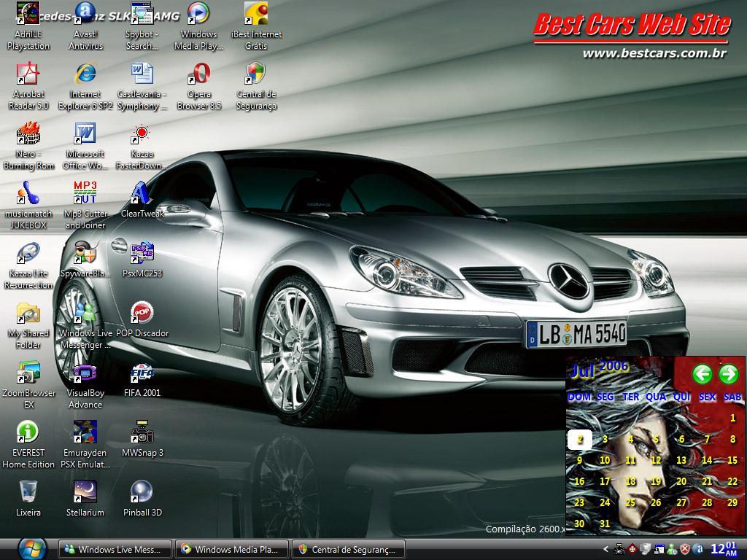
Task: Click the MWSnap camera tray icon
Action: [619, 549]
